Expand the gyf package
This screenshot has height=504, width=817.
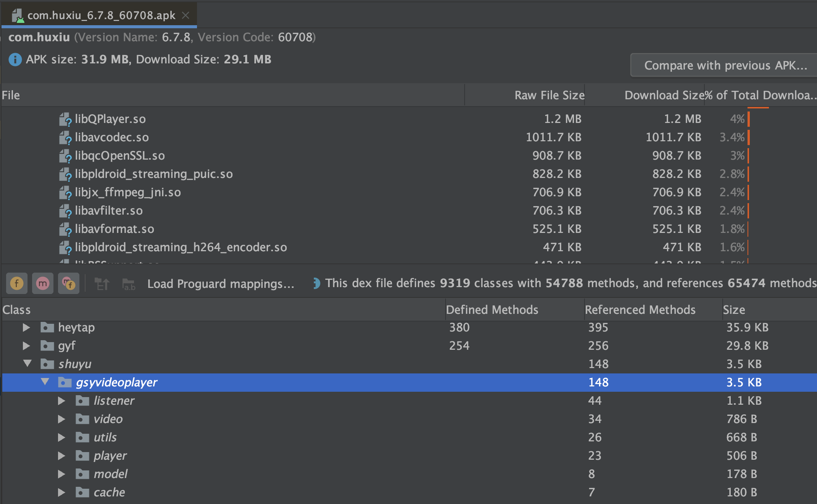pyautogui.click(x=26, y=346)
